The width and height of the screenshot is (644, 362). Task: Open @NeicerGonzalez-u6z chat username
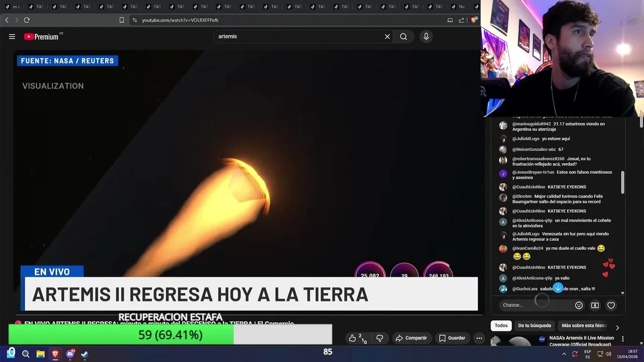pos(534,149)
